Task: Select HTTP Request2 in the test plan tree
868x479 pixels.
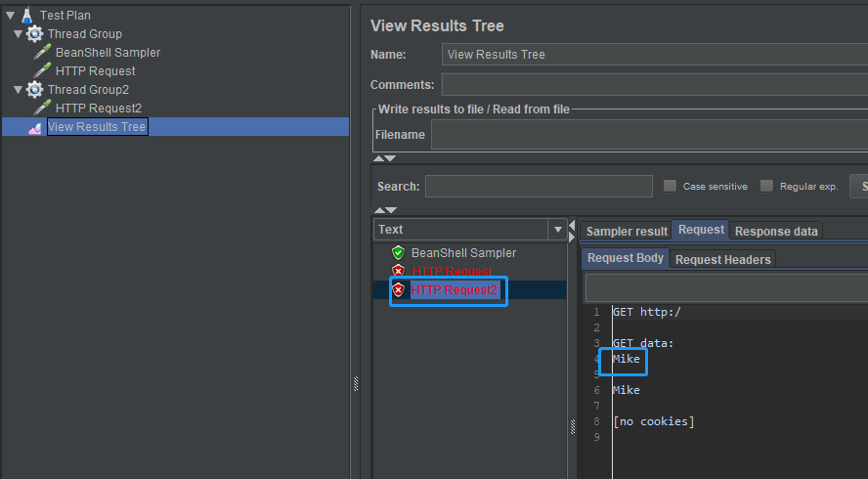Action: [99, 108]
